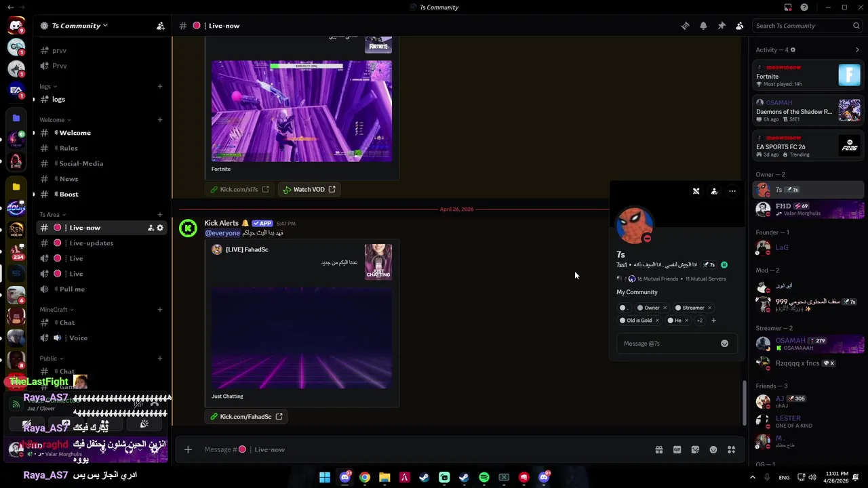This screenshot has width=868, height=488.
Task: Join the Pull me voice channel
Action: coord(102,289)
